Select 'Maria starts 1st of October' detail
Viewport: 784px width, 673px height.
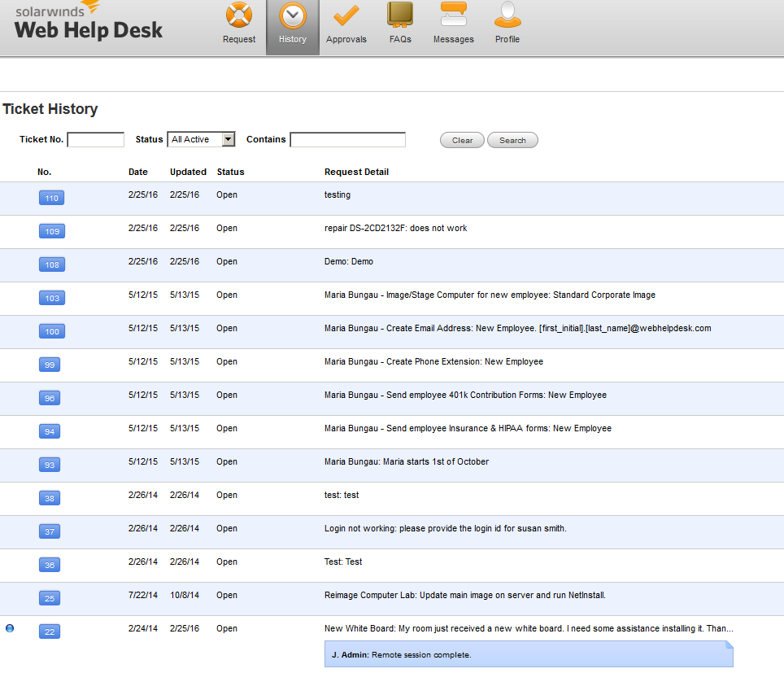pyautogui.click(x=407, y=461)
